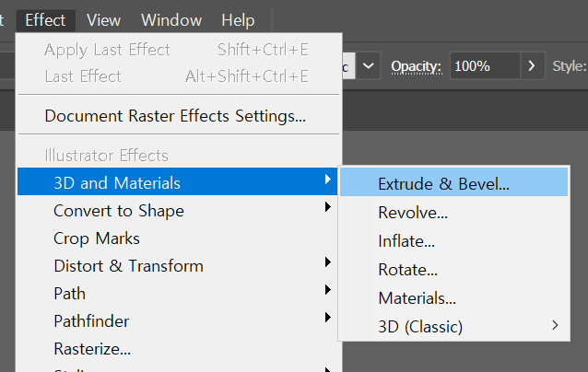Viewport: 588px width, 372px height.
Task: Choose Document Raster Effects Settings
Action: pyautogui.click(x=179, y=116)
